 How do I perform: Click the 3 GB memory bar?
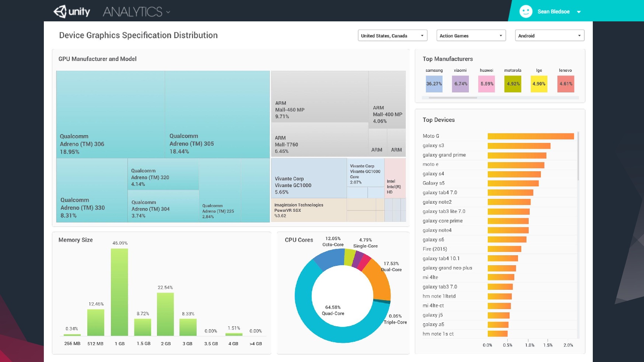[188, 327]
